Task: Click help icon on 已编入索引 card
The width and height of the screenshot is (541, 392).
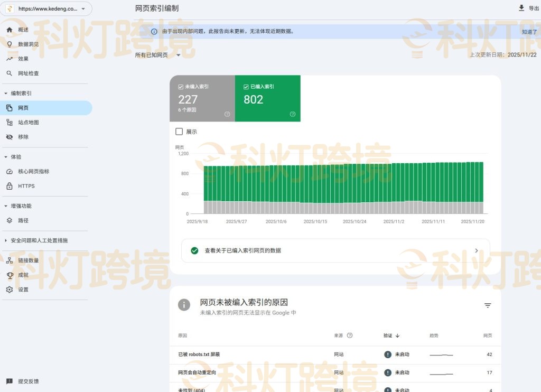Action: coord(293,114)
